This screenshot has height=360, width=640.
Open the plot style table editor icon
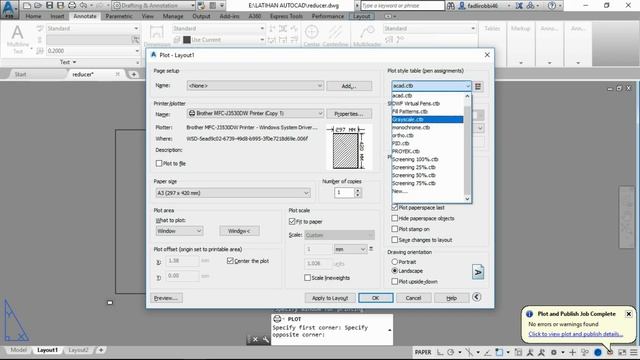click(x=478, y=86)
